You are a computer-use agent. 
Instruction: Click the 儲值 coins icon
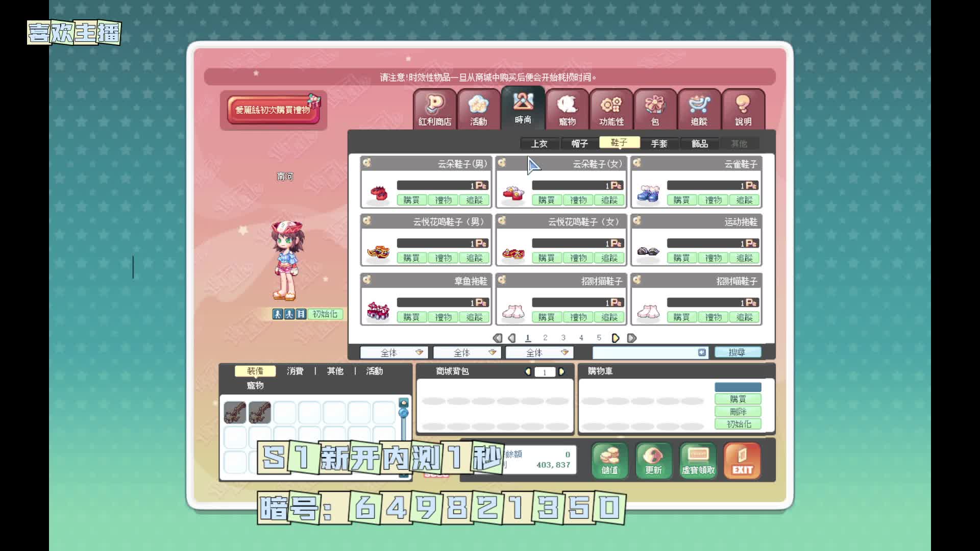click(x=609, y=461)
